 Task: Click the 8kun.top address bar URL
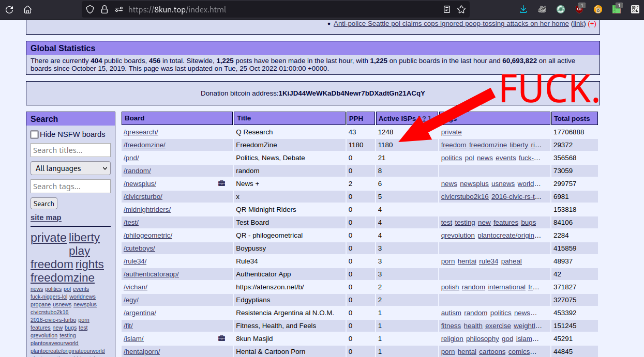coord(177,9)
